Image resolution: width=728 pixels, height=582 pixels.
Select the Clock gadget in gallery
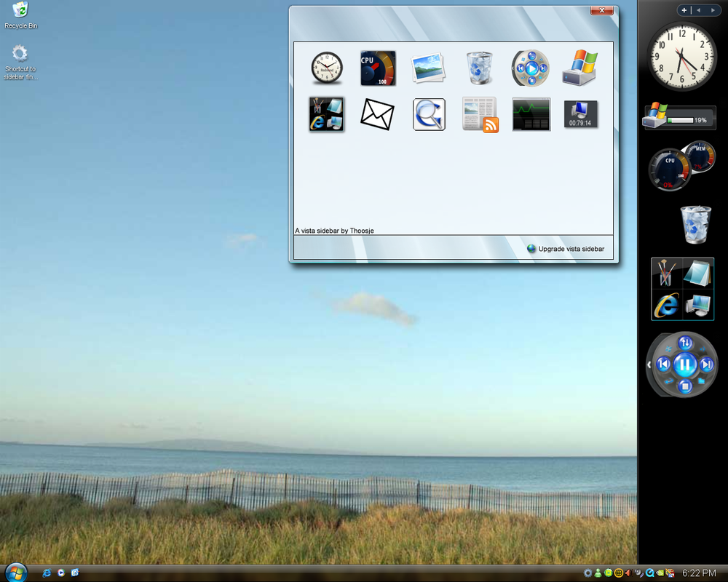point(327,68)
